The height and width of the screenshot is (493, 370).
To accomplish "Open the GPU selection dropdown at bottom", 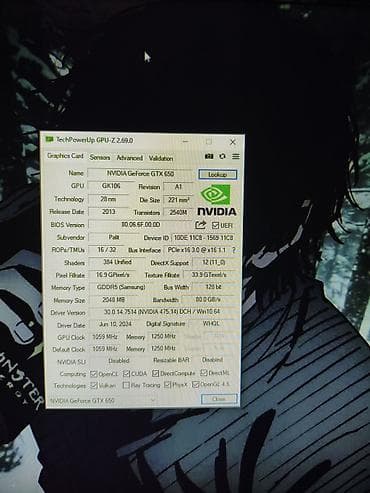I will point(103,400).
